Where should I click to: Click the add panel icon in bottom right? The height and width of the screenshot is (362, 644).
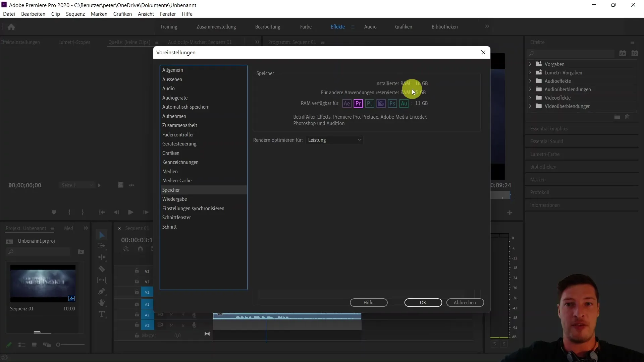pos(509,213)
